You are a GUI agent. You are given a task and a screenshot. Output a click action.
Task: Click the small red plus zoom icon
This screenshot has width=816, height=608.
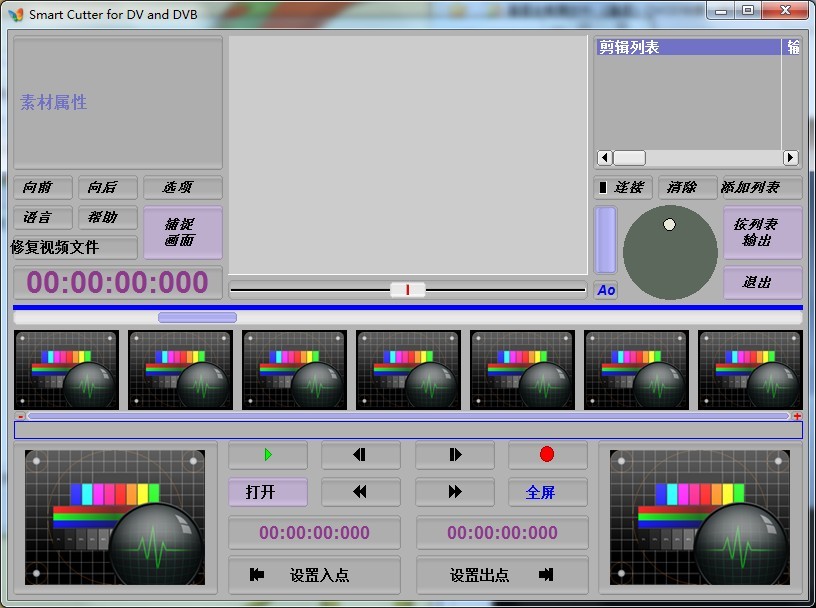797,416
